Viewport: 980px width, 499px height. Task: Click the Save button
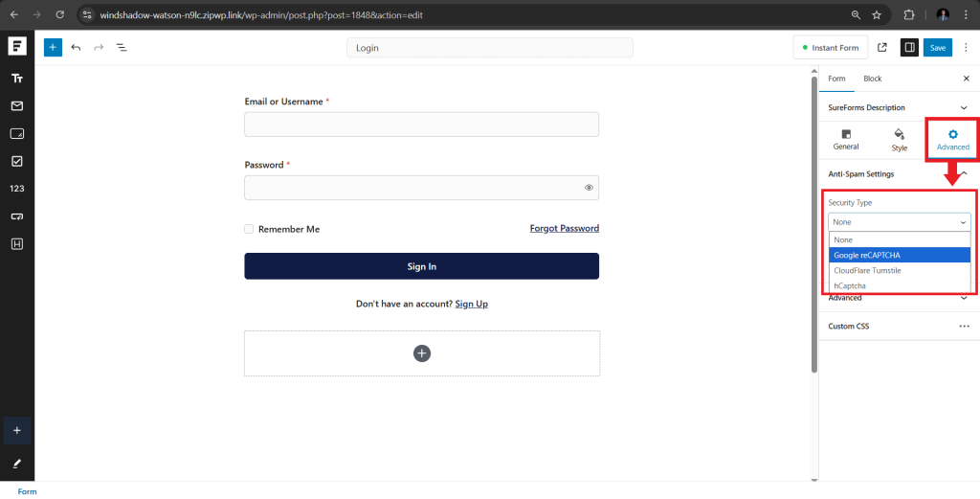click(938, 48)
